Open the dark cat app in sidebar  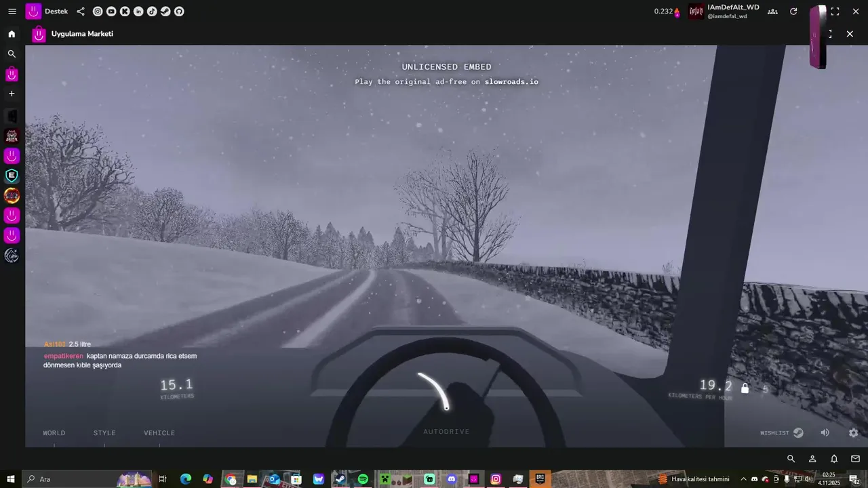12,117
